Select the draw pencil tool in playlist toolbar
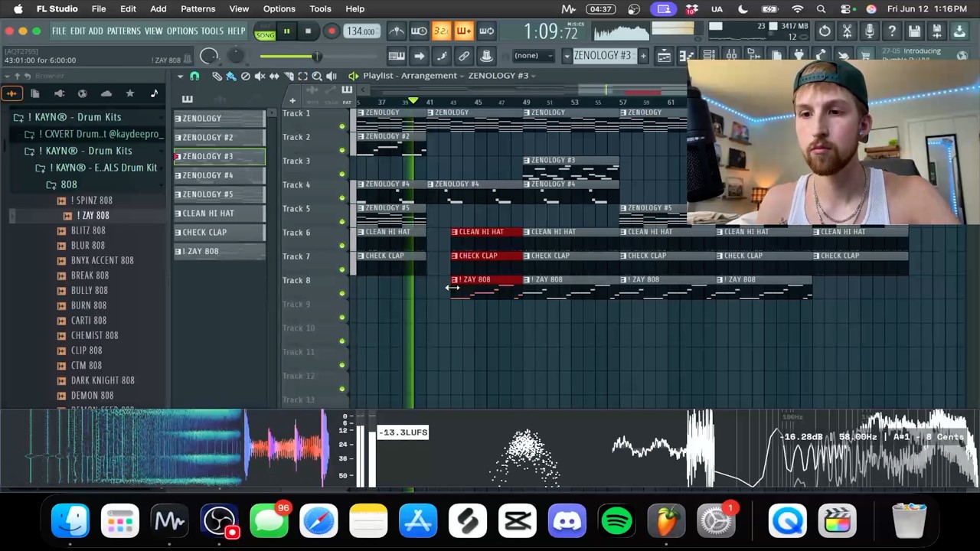 click(217, 76)
